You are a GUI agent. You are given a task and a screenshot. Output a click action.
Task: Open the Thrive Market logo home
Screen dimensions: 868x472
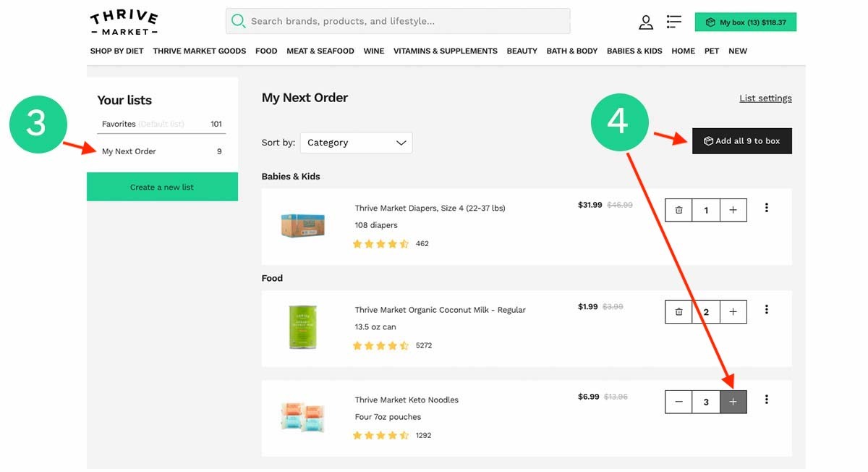point(124,22)
